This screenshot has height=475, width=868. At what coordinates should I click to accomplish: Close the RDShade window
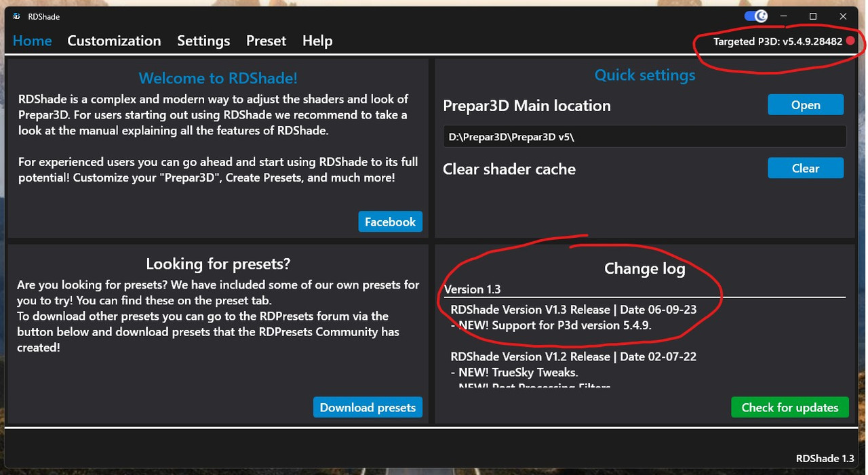coord(843,16)
